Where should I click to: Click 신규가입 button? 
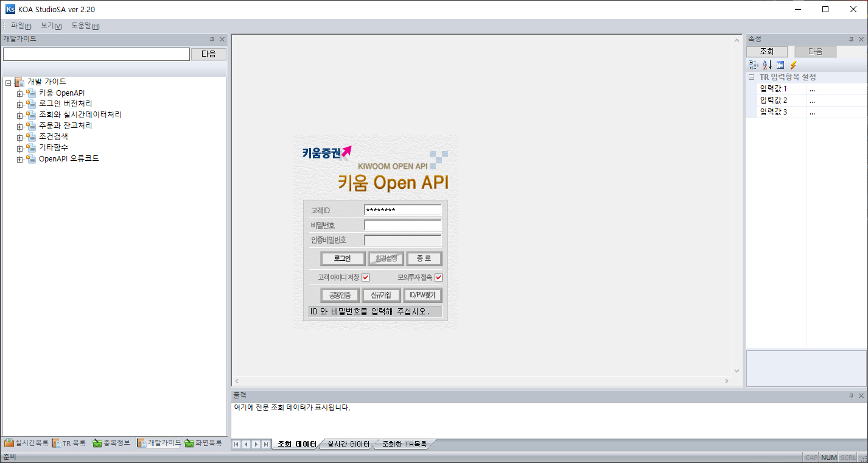click(381, 295)
